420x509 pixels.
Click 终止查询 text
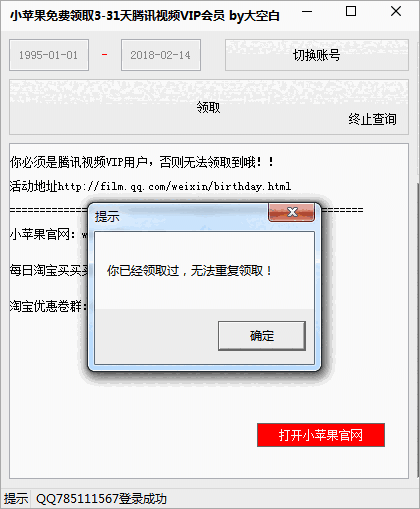[372, 119]
